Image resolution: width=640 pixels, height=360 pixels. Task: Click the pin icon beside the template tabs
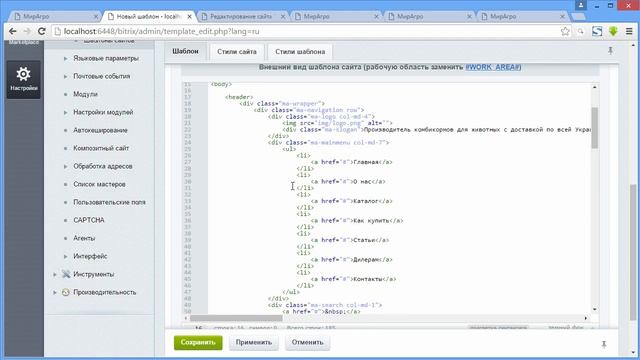coord(610,51)
